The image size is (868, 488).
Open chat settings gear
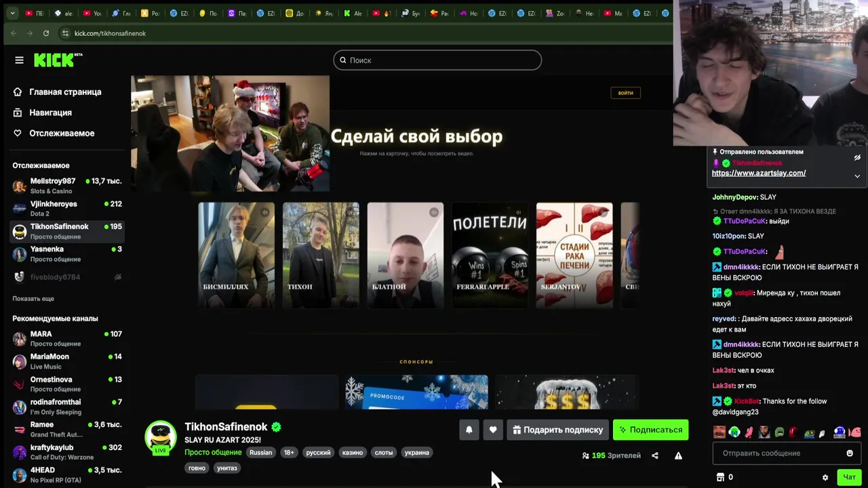[825, 477]
